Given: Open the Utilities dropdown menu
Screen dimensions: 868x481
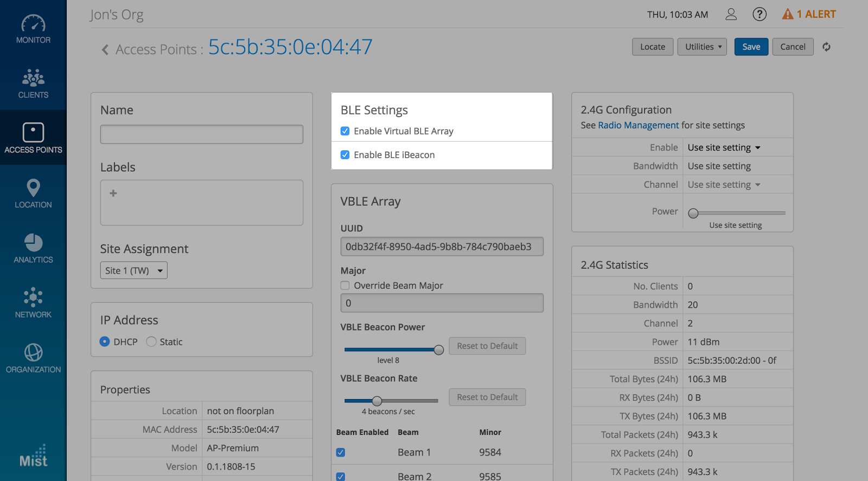Looking at the screenshot, I should (x=702, y=47).
